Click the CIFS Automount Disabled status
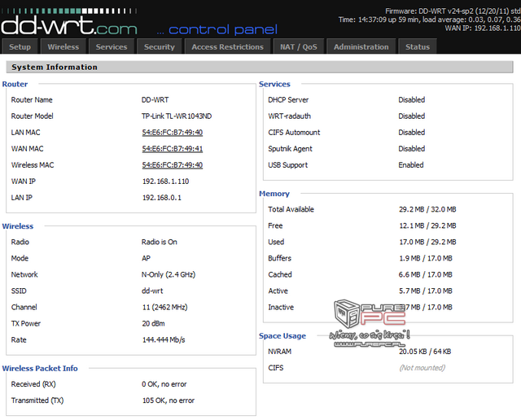This screenshot has width=521, height=420. pos(411,132)
